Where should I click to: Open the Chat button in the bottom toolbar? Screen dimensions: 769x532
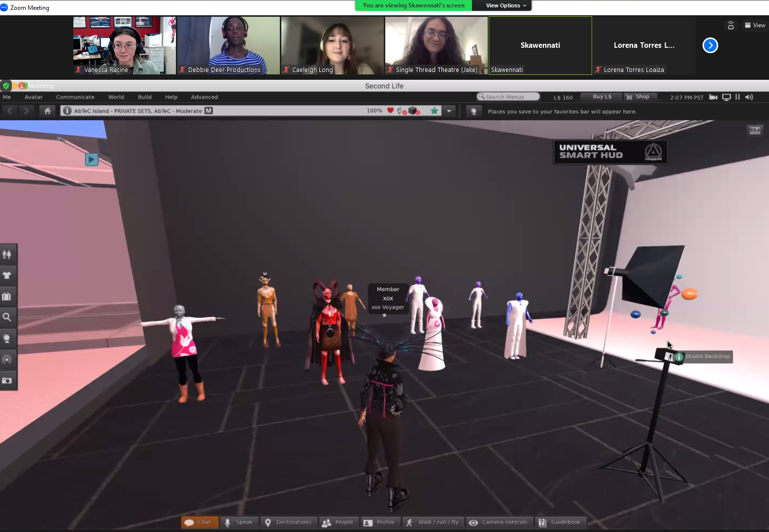tap(200, 522)
